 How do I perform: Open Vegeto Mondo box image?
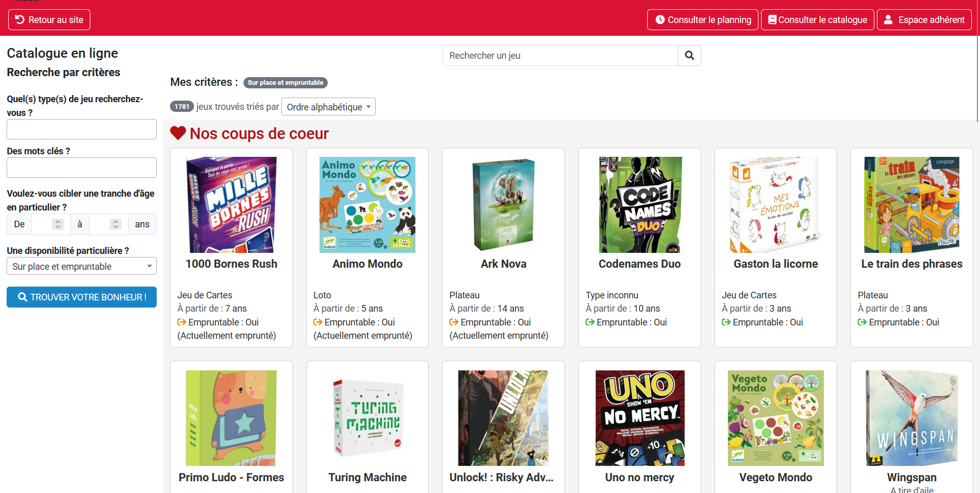[x=775, y=418]
